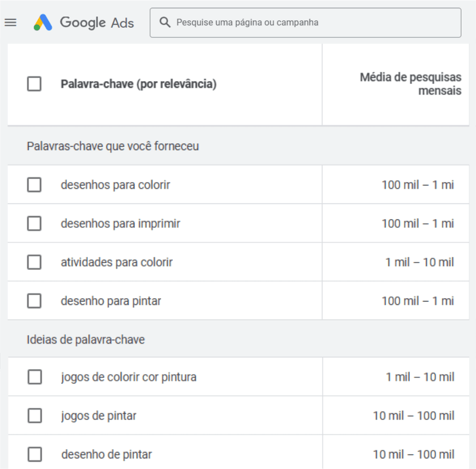Sort by 'Média de pesquisas mensais' header

tap(410, 84)
